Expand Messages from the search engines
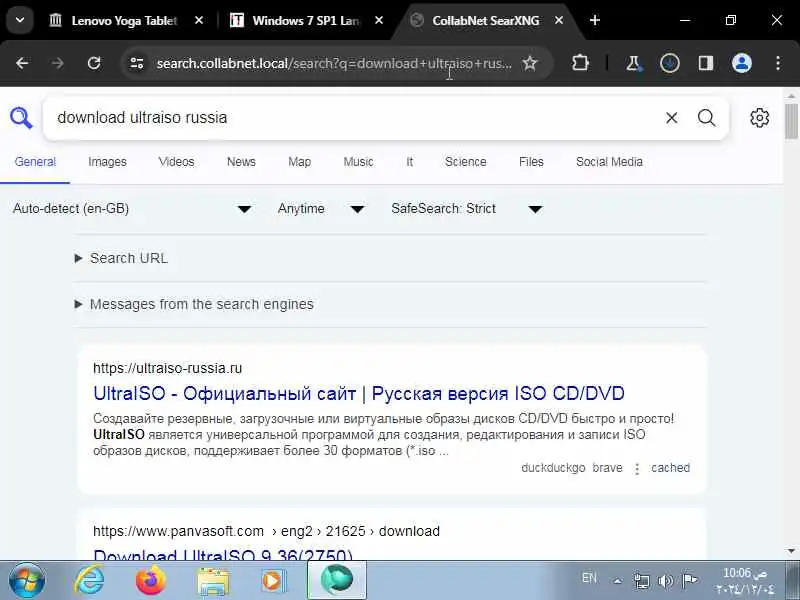Screen dimensions: 800x600 [194, 304]
